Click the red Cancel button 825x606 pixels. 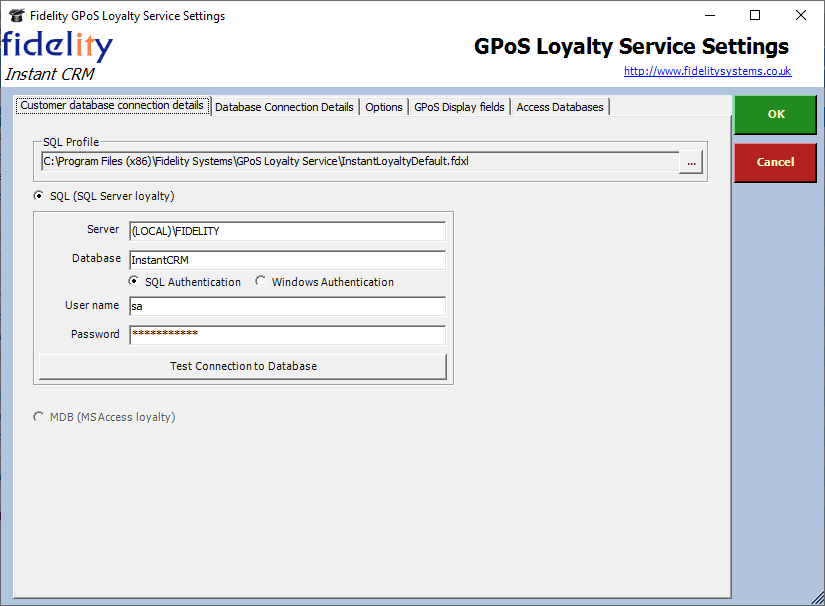coord(776,162)
